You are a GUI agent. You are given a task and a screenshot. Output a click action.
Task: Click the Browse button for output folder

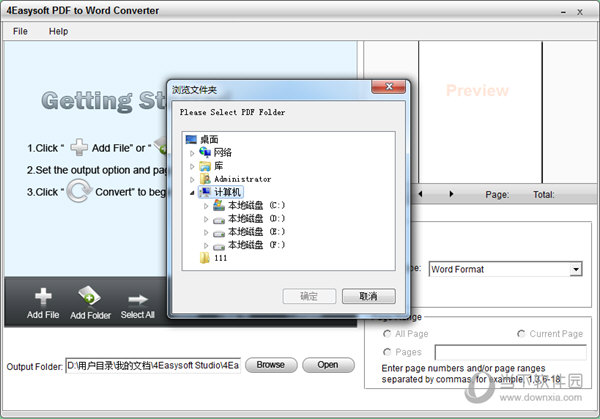(x=271, y=365)
